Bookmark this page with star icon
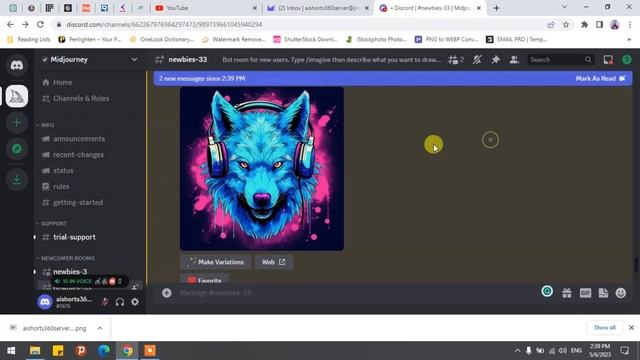Image resolution: width=640 pixels, height=360 pixels. (566, 24)
